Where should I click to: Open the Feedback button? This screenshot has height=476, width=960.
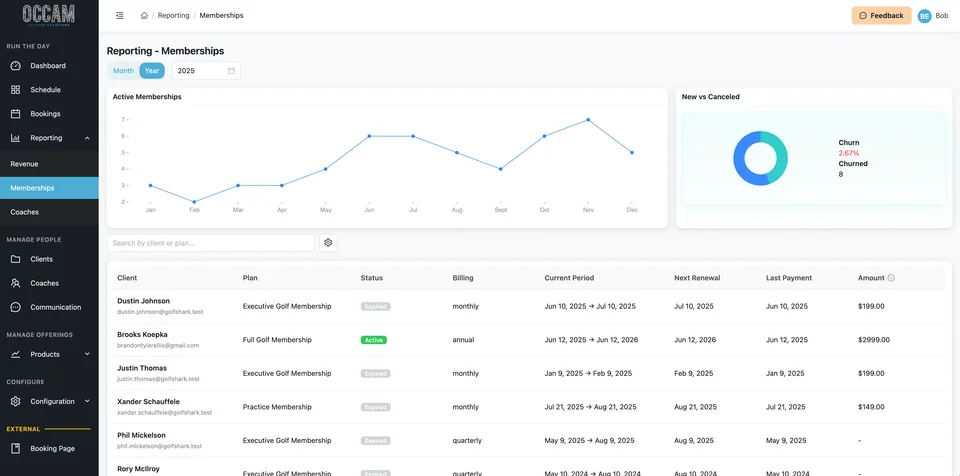point(881,16)
